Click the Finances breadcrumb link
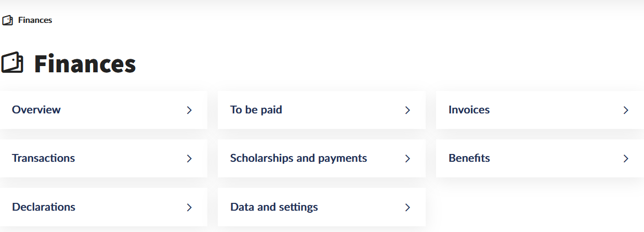 35,20
